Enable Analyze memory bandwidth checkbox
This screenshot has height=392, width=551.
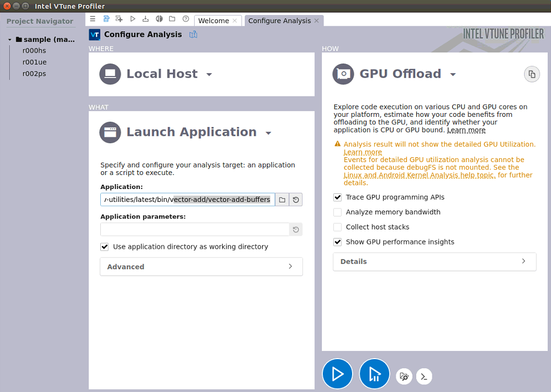point(338,212)
